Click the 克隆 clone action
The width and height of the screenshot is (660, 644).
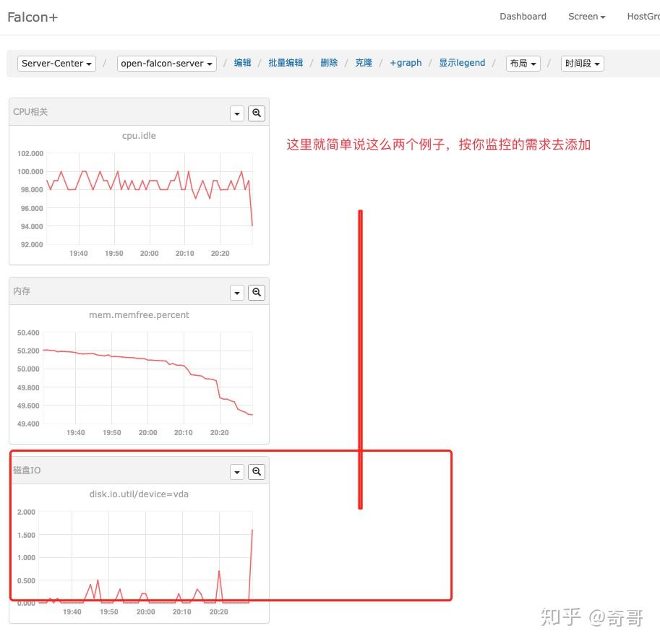(364, 63)
